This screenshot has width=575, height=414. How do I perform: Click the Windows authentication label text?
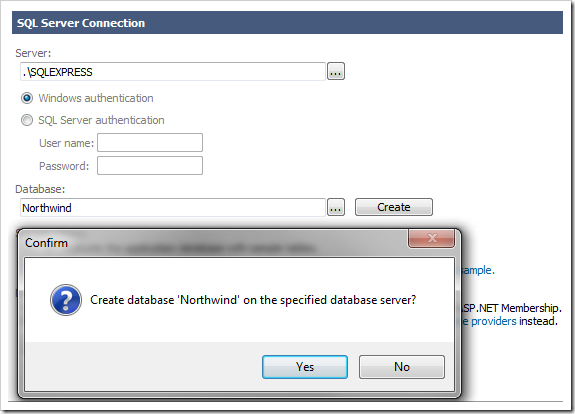click(x=96, y=98)
